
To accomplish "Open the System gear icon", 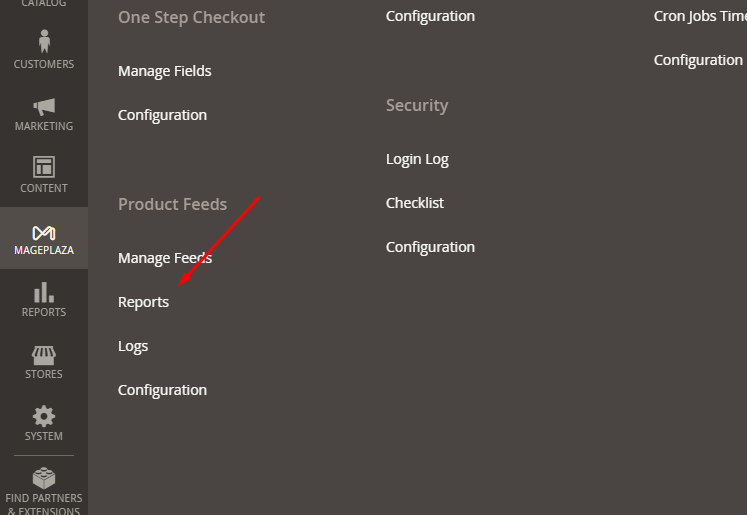I will tap(43, 416).
